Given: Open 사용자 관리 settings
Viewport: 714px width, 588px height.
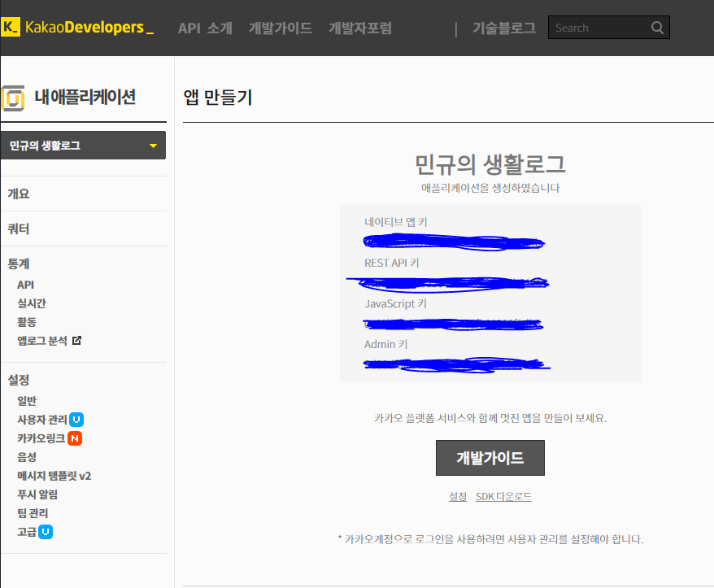Looking at the screenshot, I should pyautogui.click(x=42, y=420).
